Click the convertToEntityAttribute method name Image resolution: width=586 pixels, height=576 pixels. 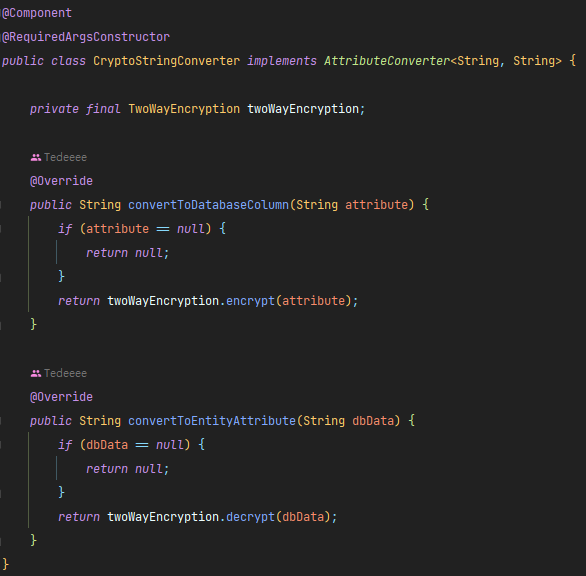[x=212, y=421]
